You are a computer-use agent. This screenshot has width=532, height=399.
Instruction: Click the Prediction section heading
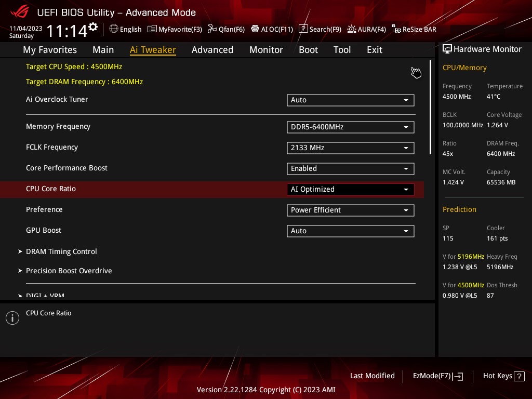pos(459,209)
